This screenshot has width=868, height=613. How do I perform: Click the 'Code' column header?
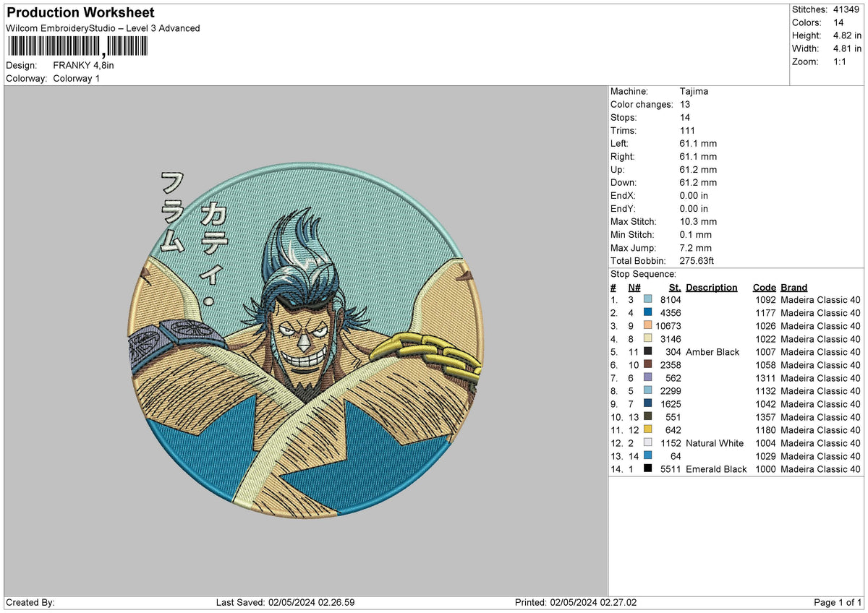pos(764,288)
